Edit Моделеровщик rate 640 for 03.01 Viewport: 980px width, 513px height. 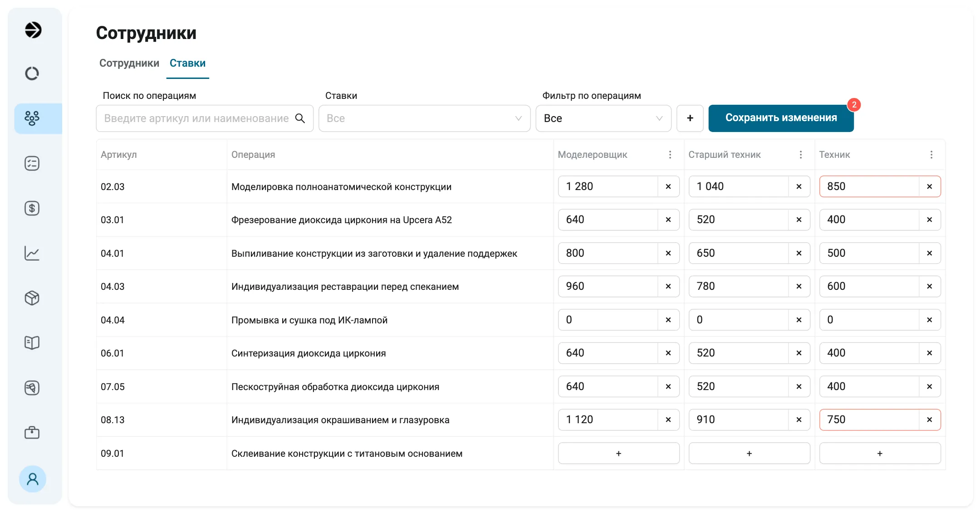608,220
